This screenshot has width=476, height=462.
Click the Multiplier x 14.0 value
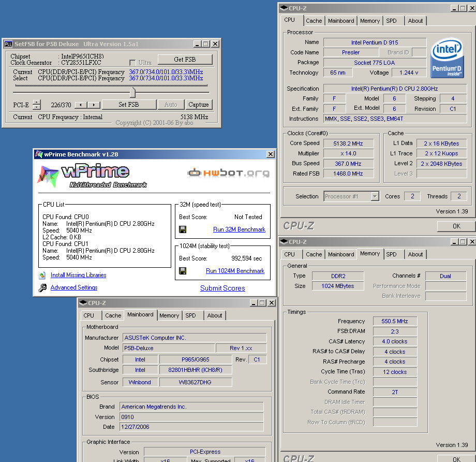[x=348, y=153]
